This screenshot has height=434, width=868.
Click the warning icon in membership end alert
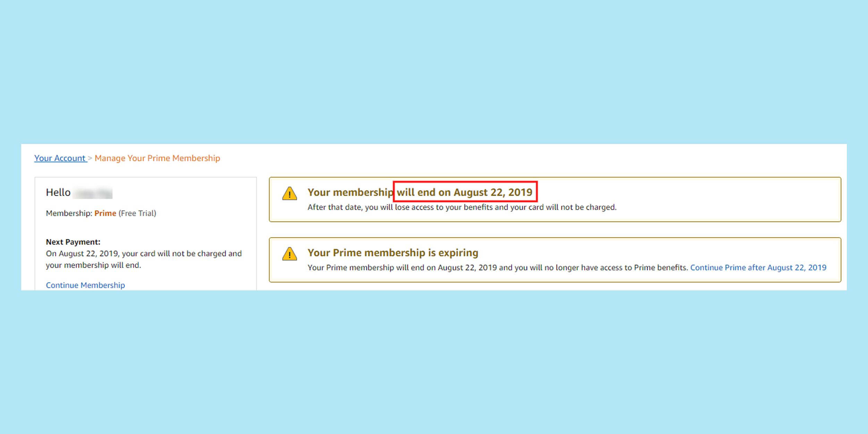(x=289, y=194)
